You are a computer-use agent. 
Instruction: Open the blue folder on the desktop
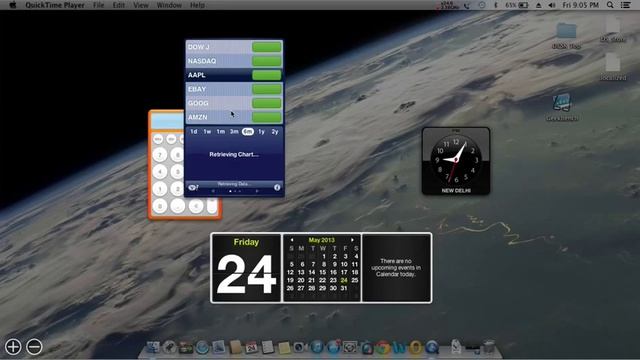566,31
